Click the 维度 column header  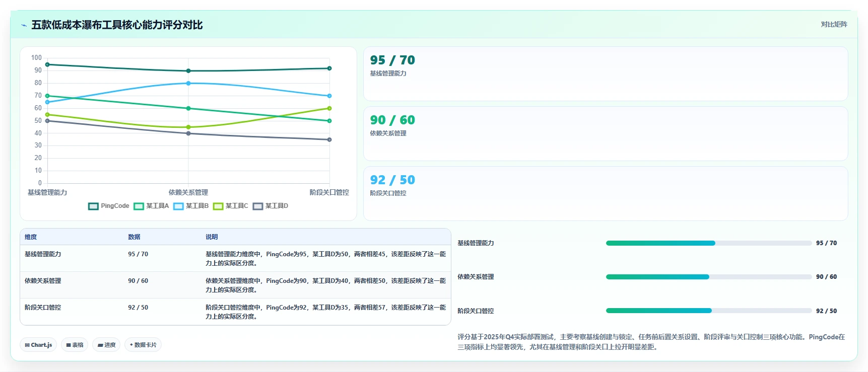pyautogui.click(x=31, y=237)
